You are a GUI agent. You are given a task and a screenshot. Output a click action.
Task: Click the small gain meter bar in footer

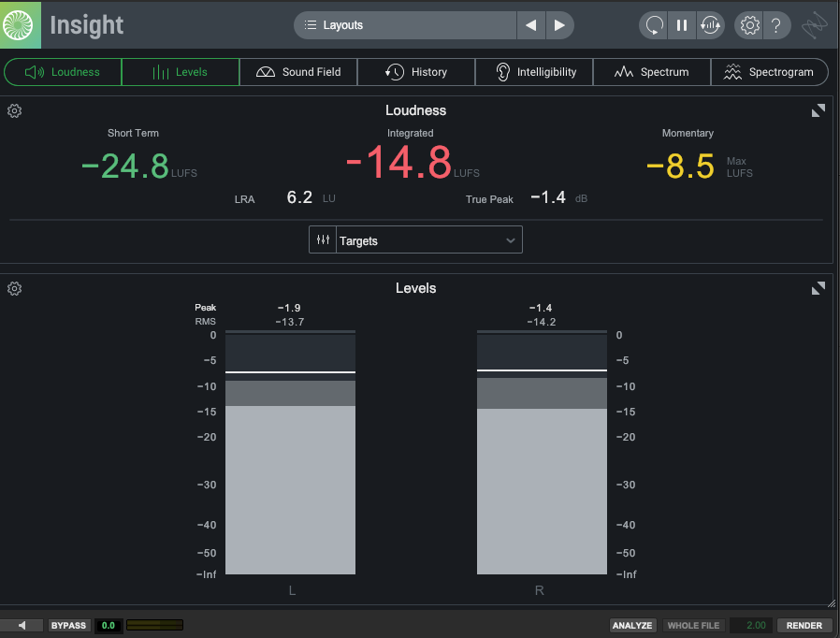[x=155, y=625]
